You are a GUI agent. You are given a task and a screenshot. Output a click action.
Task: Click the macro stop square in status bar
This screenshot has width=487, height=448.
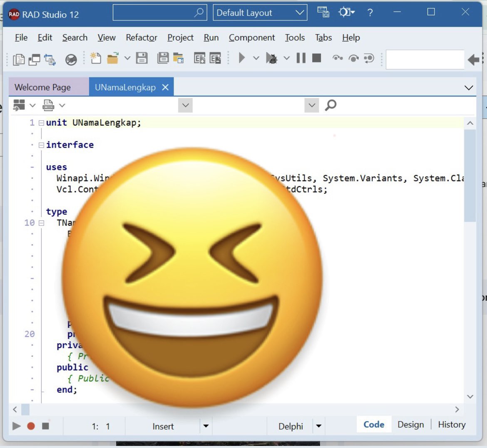point(45,426)
